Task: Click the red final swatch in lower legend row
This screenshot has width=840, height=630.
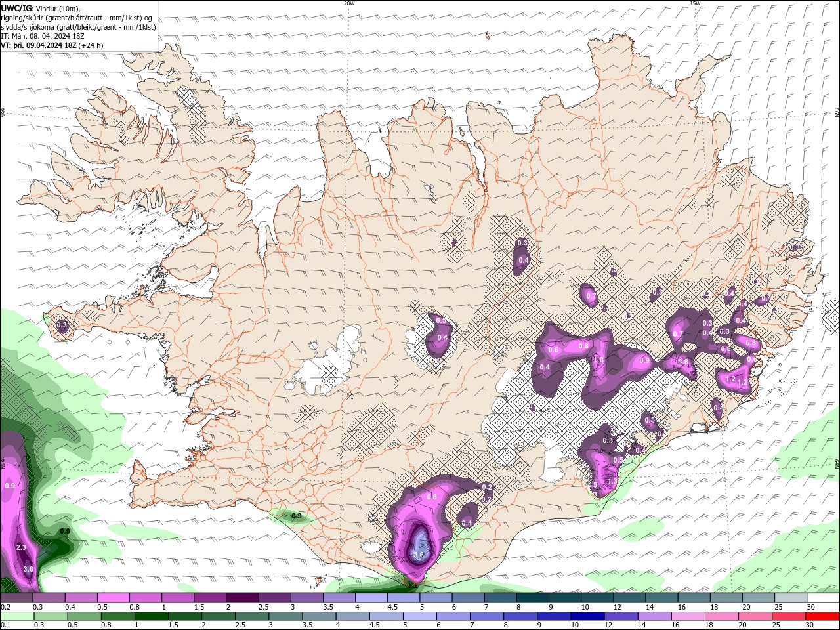Action: (x=822, y=616)
